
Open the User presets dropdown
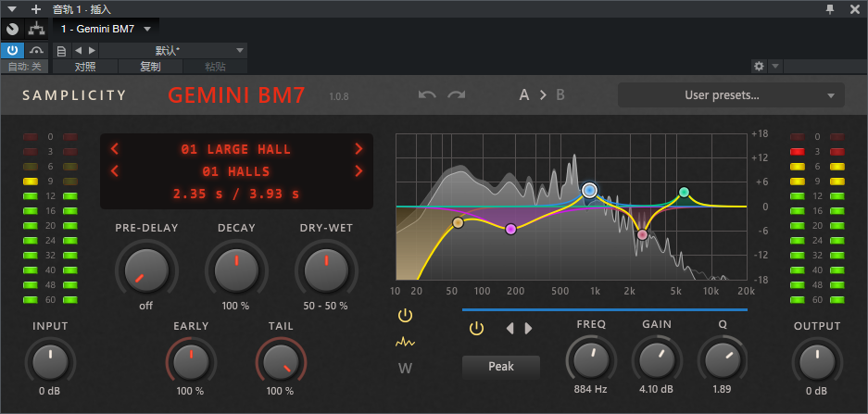tap(731, 95)
